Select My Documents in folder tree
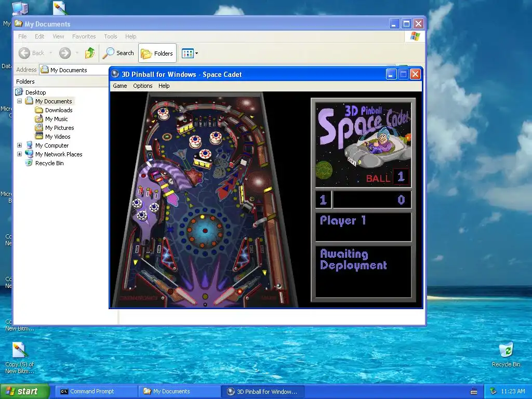Screen dimensions: 532x399 point(54,101)
